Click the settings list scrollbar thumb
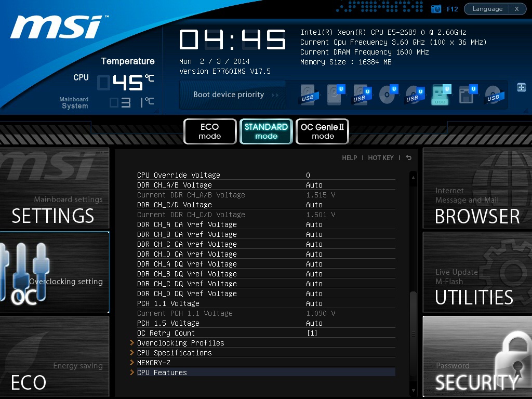 (413, 333)
